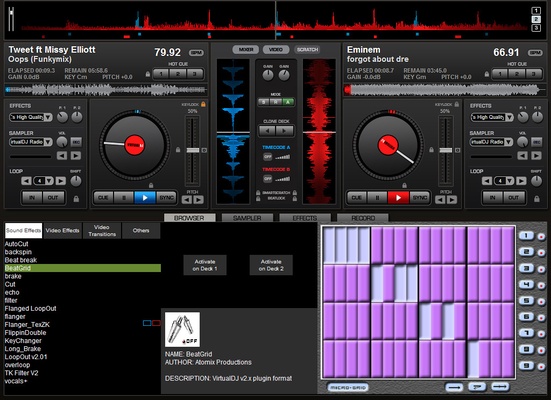Adjust right deck pitch slider
Image resolution: width=551 pixels, height=400 pixels.
(x=446, y=150)
